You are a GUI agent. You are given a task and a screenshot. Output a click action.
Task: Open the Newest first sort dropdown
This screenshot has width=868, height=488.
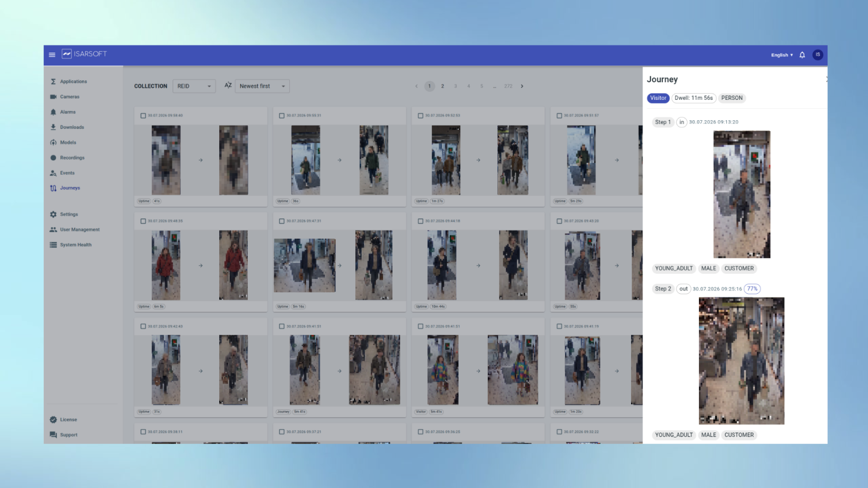tap(262, 86)
